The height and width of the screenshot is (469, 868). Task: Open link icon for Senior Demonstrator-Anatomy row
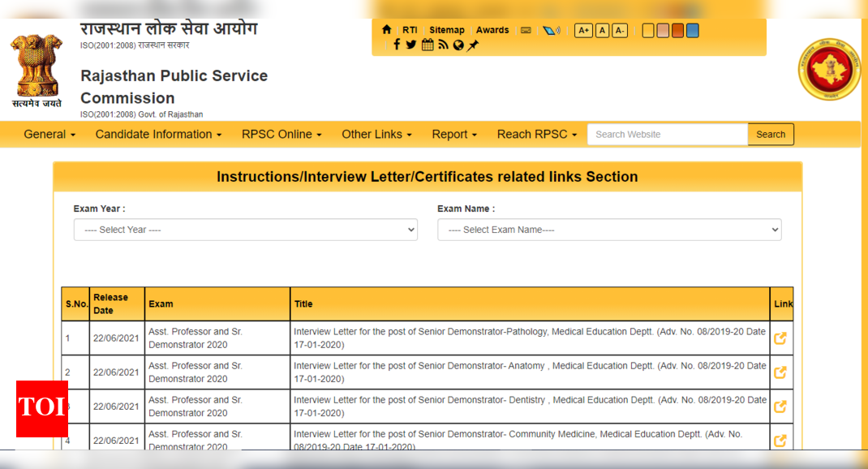tap(780, 372)
